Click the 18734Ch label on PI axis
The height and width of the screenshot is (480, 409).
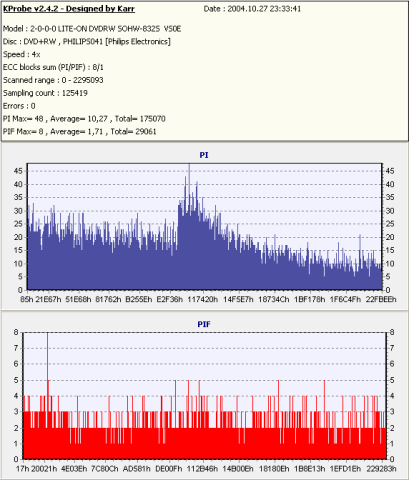274,299
